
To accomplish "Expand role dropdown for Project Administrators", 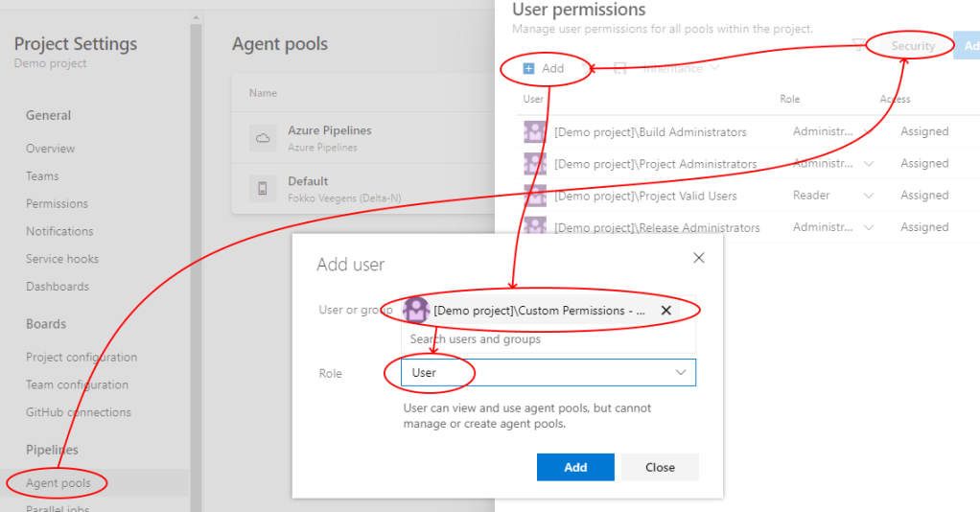I will (x=868, y=163).
